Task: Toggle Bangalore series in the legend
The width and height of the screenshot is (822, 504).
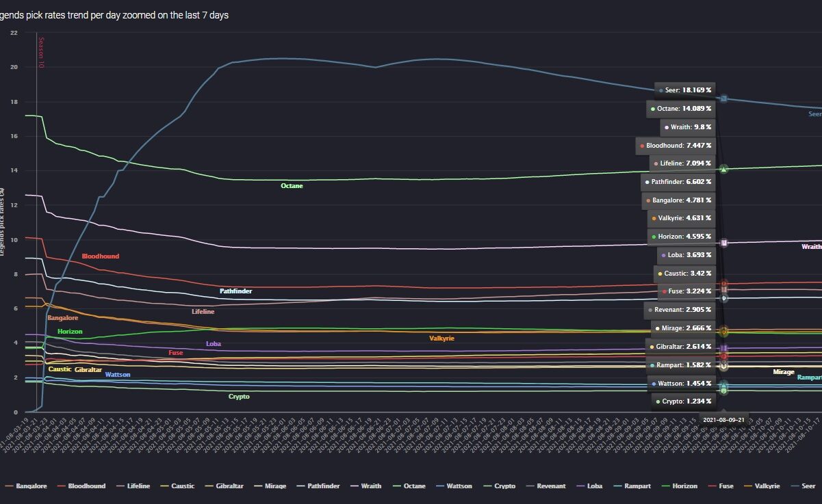Action: [x=26, y=486]
